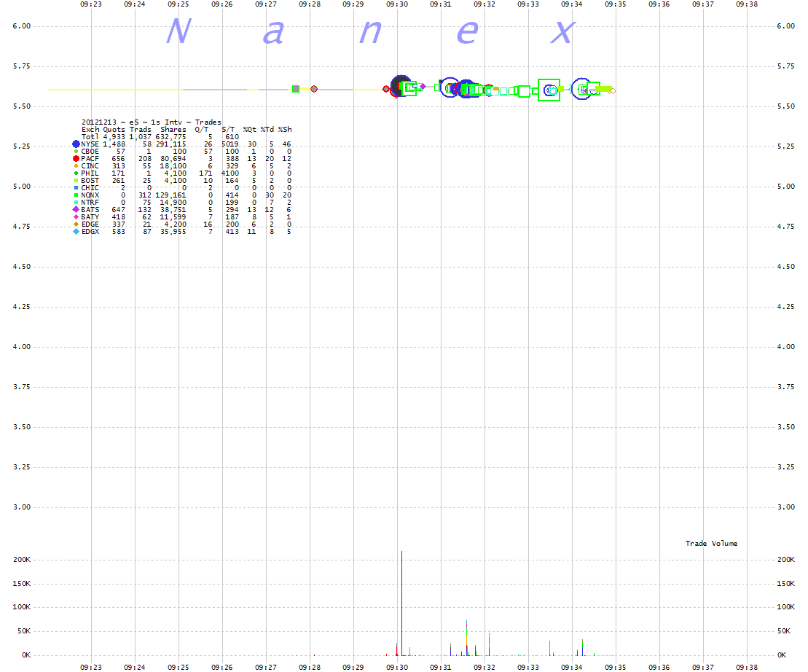Click the CINC orange dot legend marker
Screen dimensions: 808x672
[76, 166]
